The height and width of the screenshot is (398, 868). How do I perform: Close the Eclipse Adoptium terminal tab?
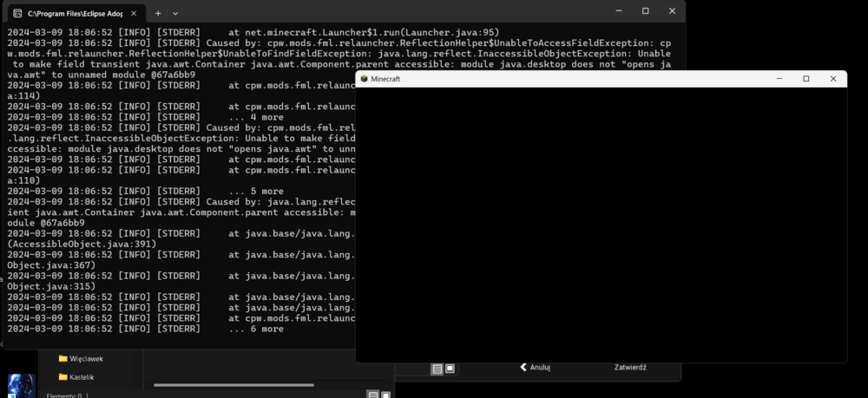tap(135, 13)
